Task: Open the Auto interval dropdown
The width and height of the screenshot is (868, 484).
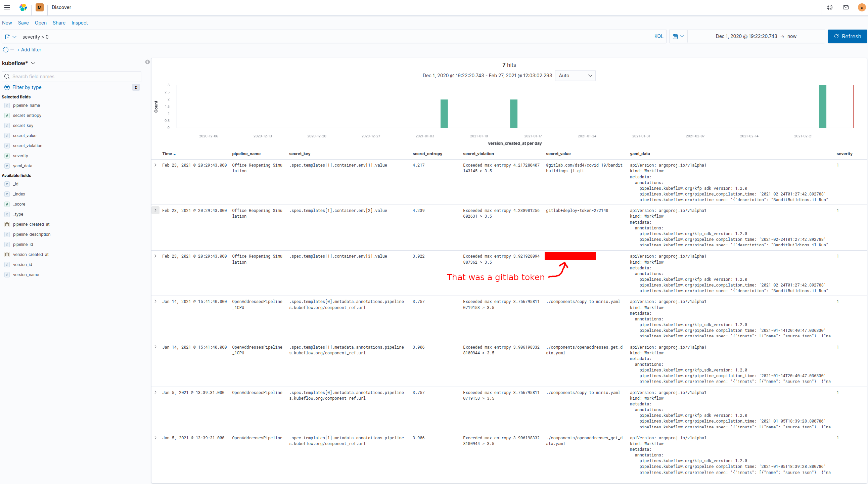Action: (x=575, y=76)
